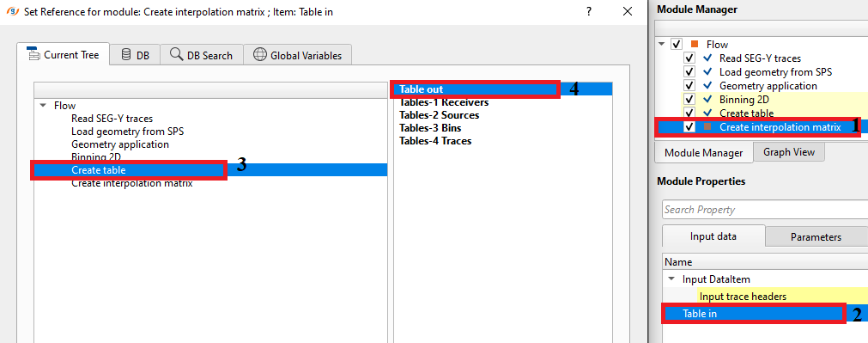Click the blue checkmark beside Read SEG-Y traces
The width and height of the screenshot is (868, 343).
point(707,58)
